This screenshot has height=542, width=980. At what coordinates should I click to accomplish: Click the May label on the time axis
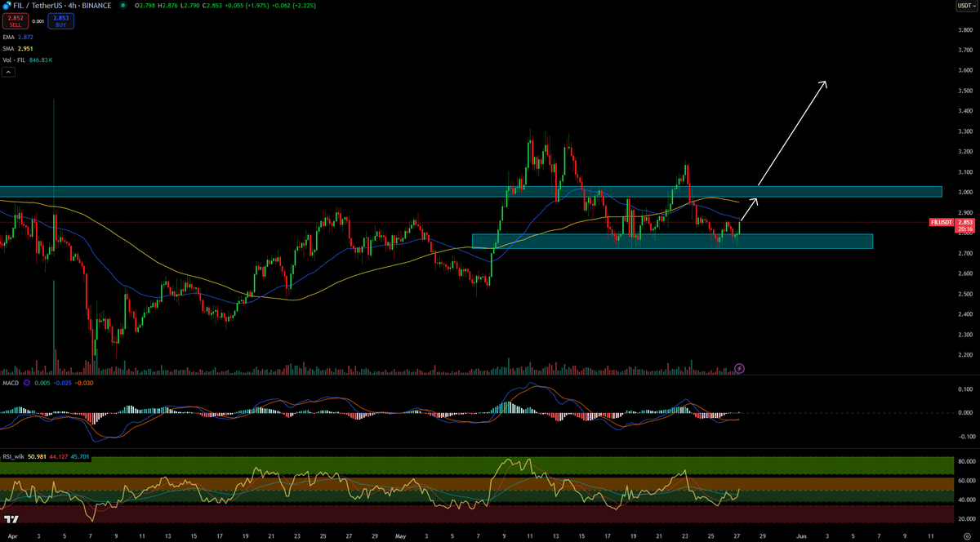pyautogui.click(x=400, y=535)
